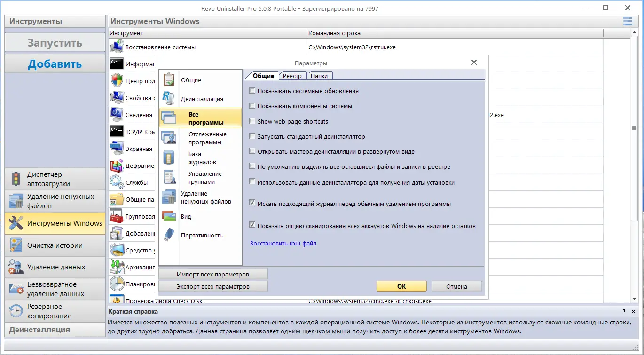644x355 pixels.
Task: Sort by the Инструмент column header
Action: (x=207, y=33)
